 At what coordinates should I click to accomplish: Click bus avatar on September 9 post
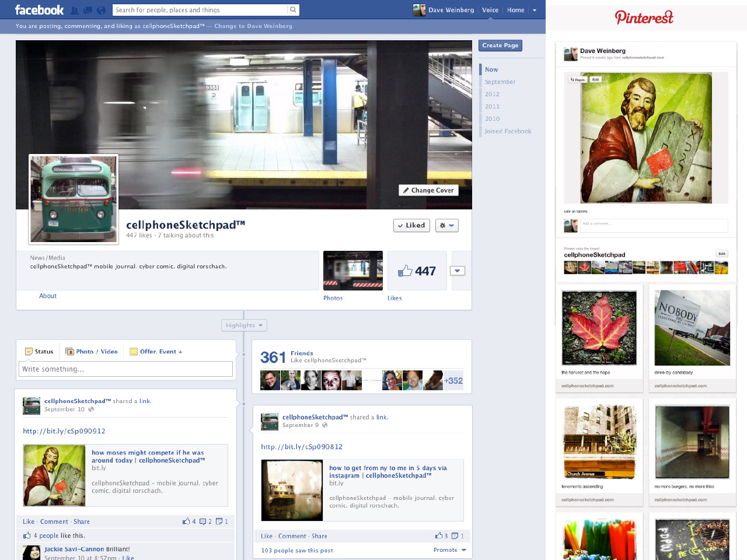270,422
